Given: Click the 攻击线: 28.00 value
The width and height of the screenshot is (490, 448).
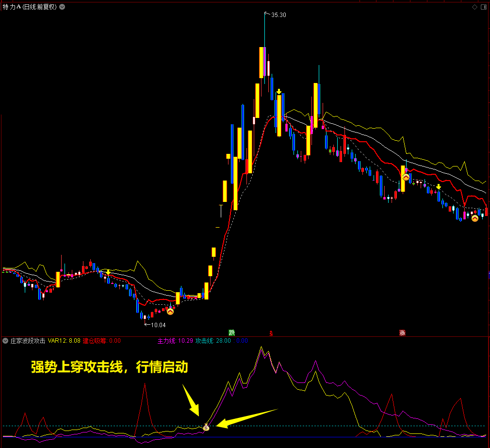Looking at the screenshot, I should 213,341.
